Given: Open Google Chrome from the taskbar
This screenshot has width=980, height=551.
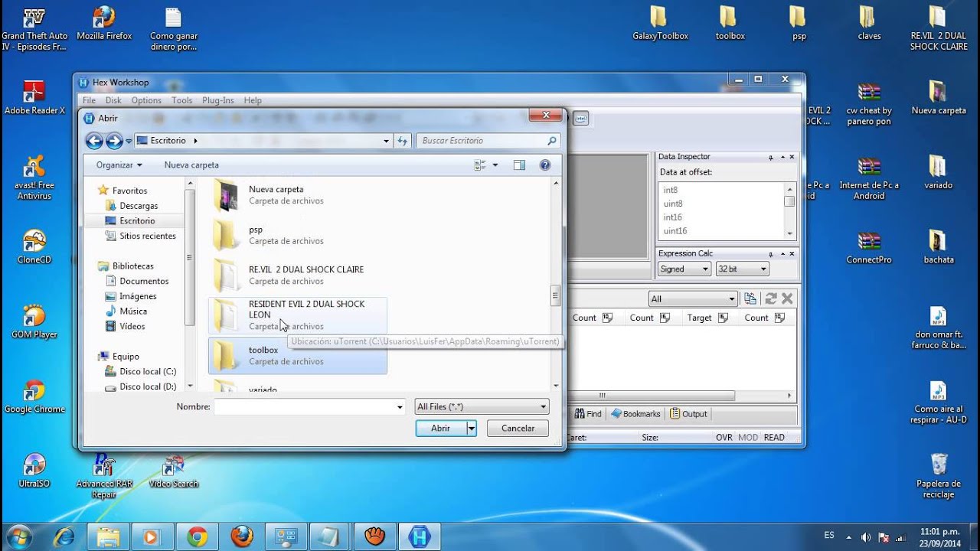Looking at the screenshot, I should (198, 536).
